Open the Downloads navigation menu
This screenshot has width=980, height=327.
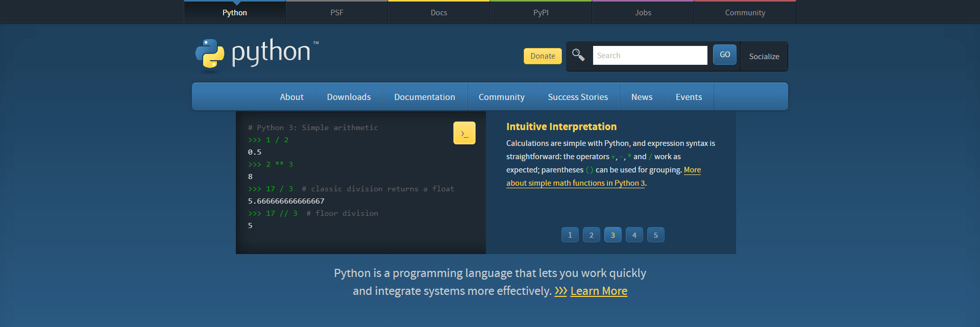(x=349, y=97)
